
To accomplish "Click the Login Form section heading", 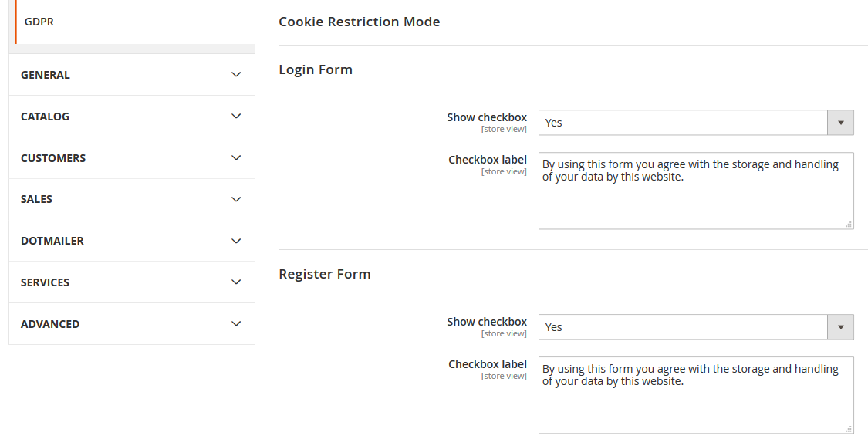I will point(316,69).
